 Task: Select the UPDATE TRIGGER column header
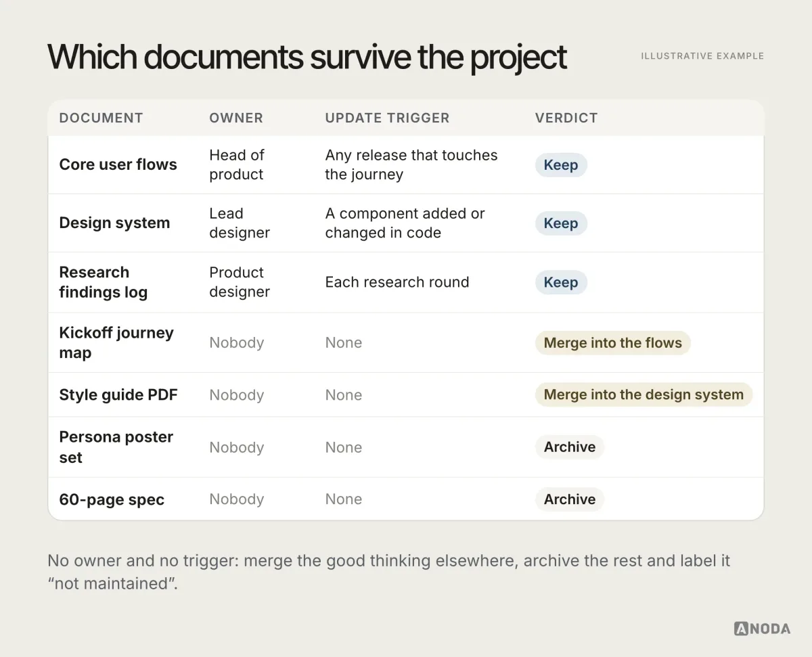(387, 118)
